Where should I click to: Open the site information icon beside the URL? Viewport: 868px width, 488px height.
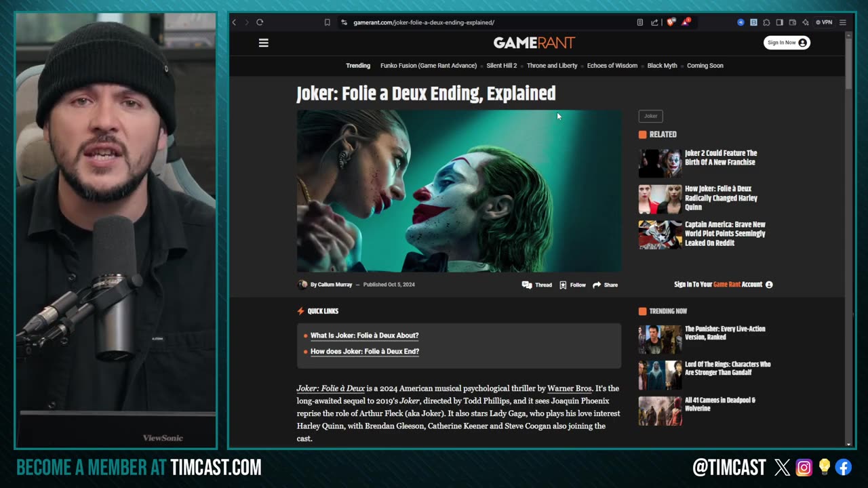(x=344, y=22)
